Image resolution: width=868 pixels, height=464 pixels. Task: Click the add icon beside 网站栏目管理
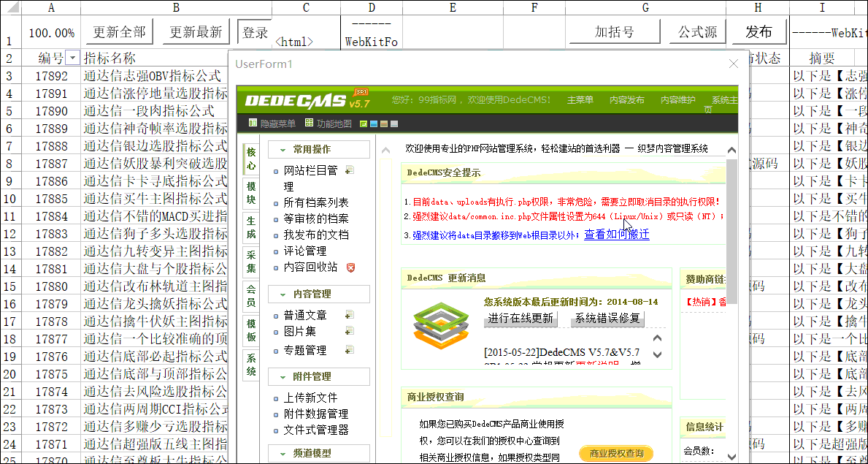[x=350, y=170]
